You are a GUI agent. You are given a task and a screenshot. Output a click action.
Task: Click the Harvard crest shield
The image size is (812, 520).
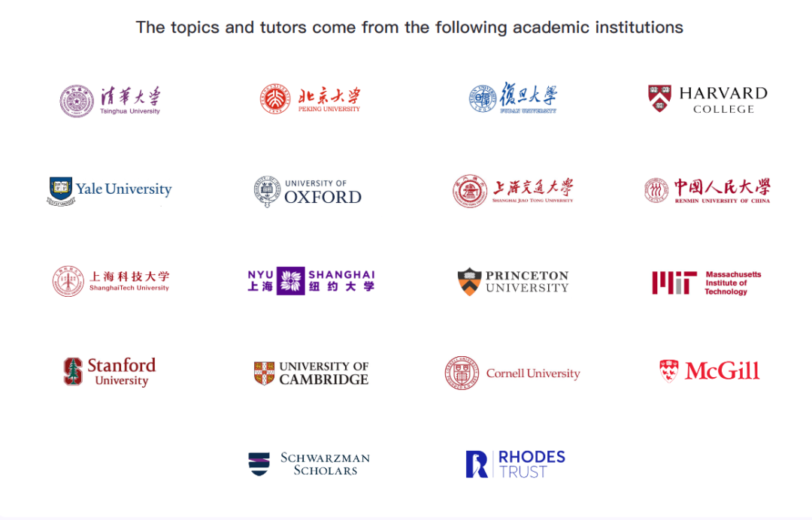pyautogui.click(x=659, y=98)
